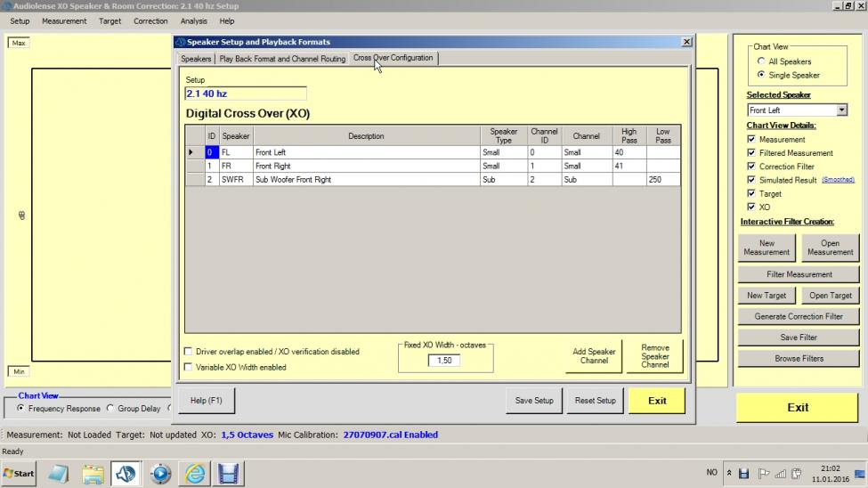Screen dimensions: 868x488
Task: Open the Correction menu
Action: 150,21
